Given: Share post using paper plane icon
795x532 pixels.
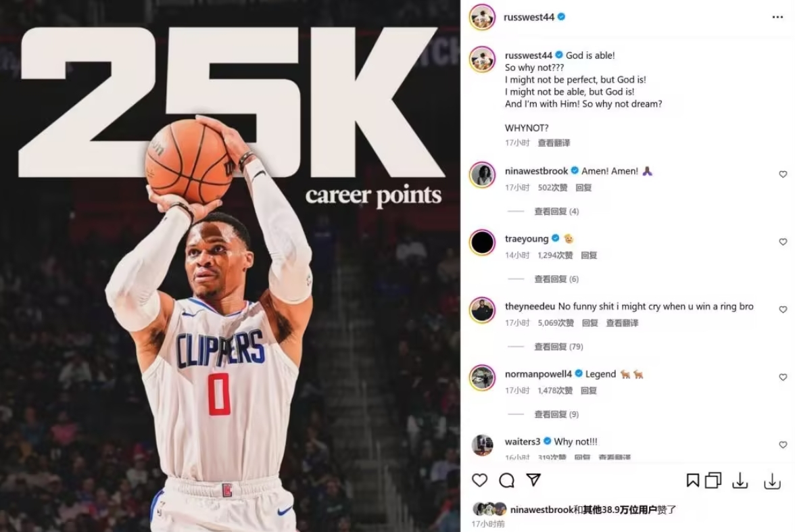Looking at the screenshot, I should (533, 480).
